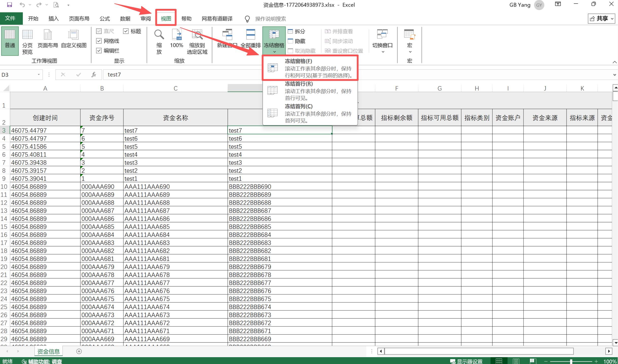Open print preview from quick access toolbar

(x=56, y=5)
